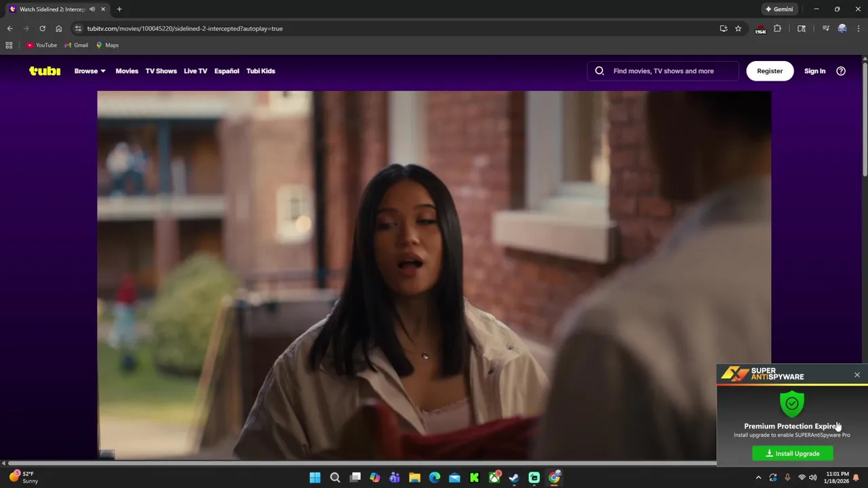The image size is (868, 488).
Task: Open the weather widget 52°F Sunny
Action: [x=23, y=477]
